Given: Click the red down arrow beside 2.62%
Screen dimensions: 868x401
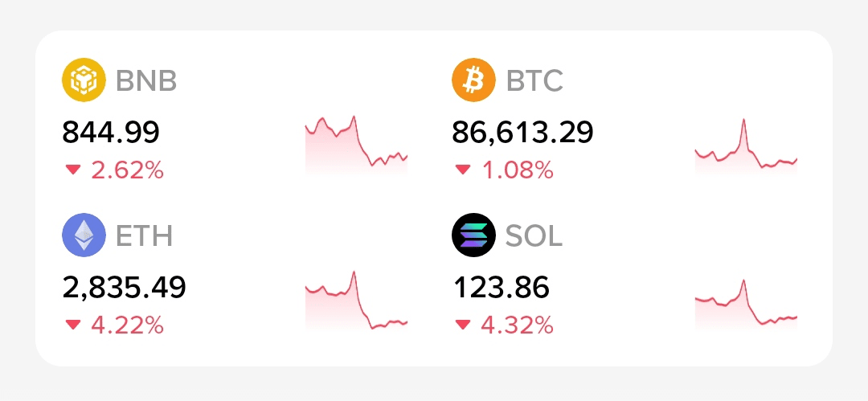Looking at the screenshot, I should click(73, 170).
